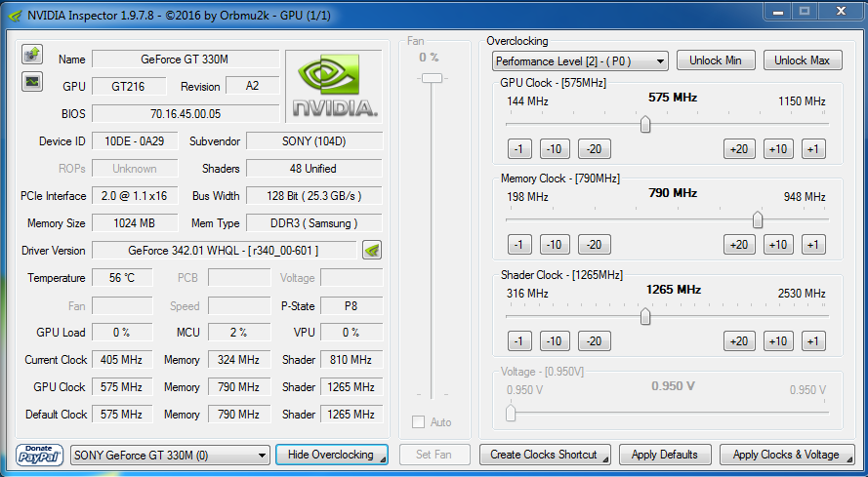This screenshot has width=868, height=477.
Task: Click the Current Clock Shader 810 MHz value
Action: [x=351, y=360]
